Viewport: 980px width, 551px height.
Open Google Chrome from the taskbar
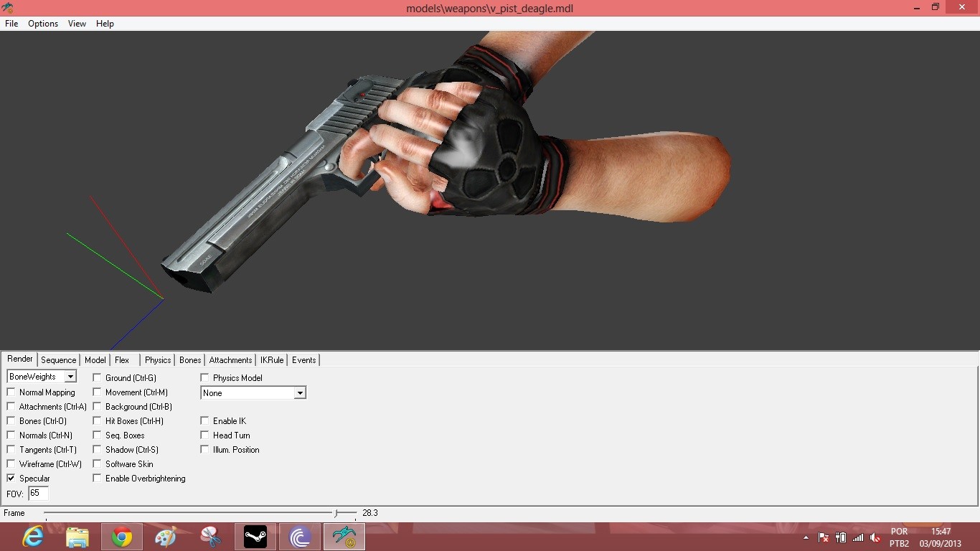(122, 536)
